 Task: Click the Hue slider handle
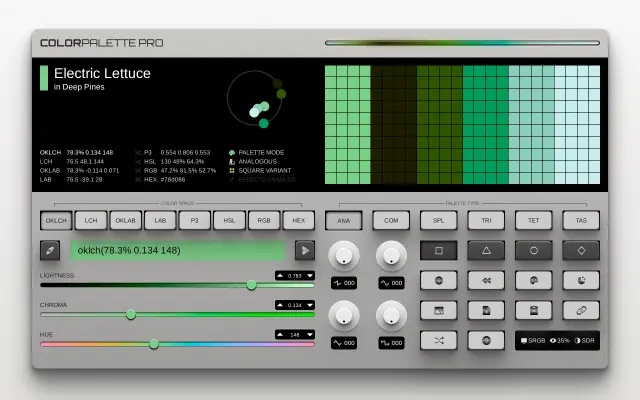click(154, 344)
